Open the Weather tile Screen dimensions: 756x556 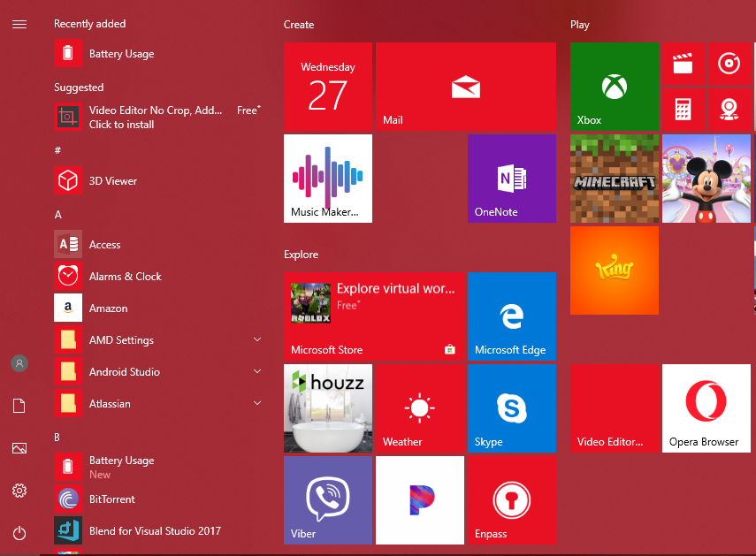420,408
